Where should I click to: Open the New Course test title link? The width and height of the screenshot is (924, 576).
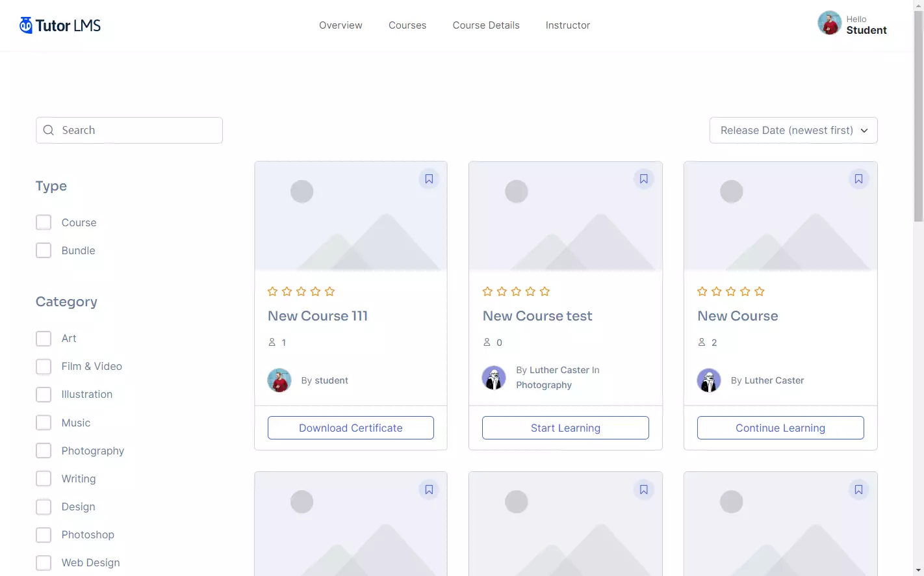[537, 316]
